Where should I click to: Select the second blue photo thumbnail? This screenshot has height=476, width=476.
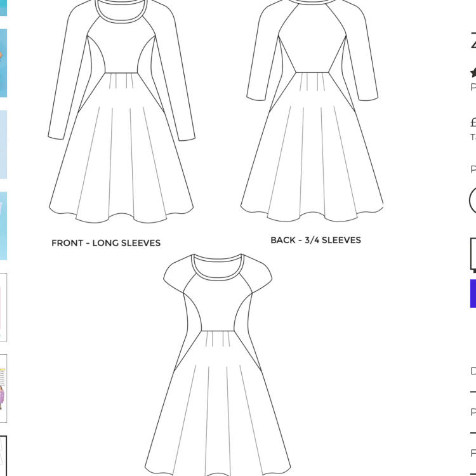click(3, 63)
